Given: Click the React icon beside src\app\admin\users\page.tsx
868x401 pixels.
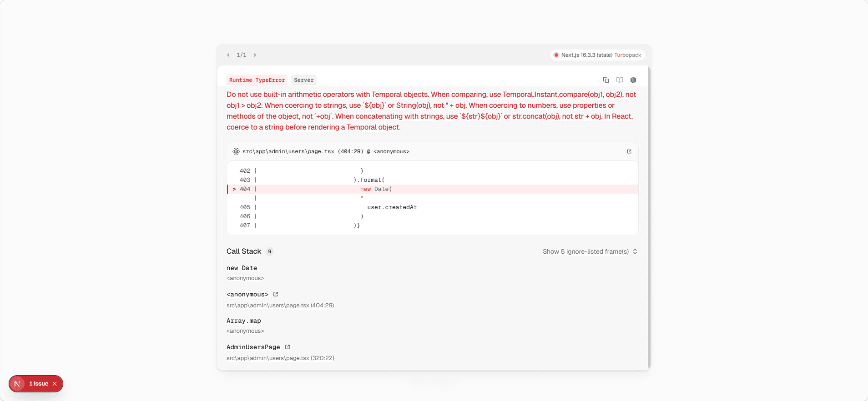Looking at the screenshot, I should point(236,151).
